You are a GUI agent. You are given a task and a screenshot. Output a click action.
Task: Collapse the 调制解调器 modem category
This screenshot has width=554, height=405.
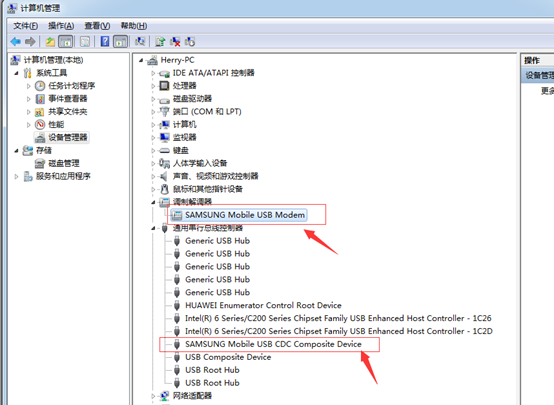pos(153,202)
